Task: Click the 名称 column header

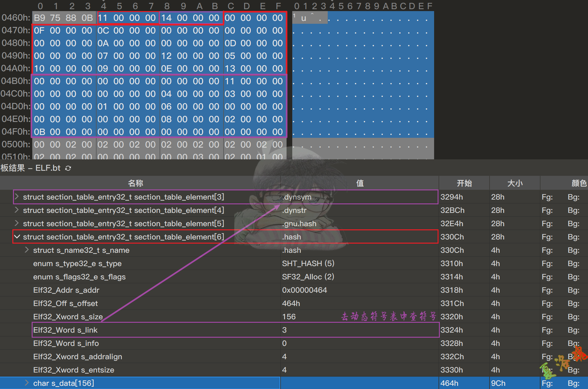Action: (136, 183)
